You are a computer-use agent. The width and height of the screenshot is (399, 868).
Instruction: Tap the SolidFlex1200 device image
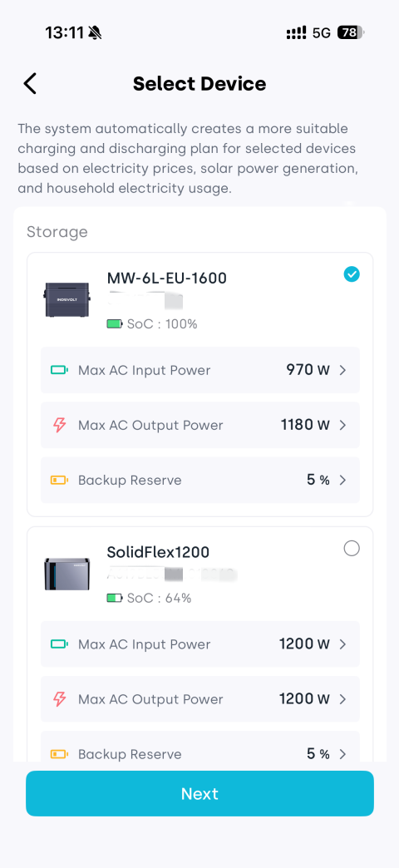click(x=67, y=574)
